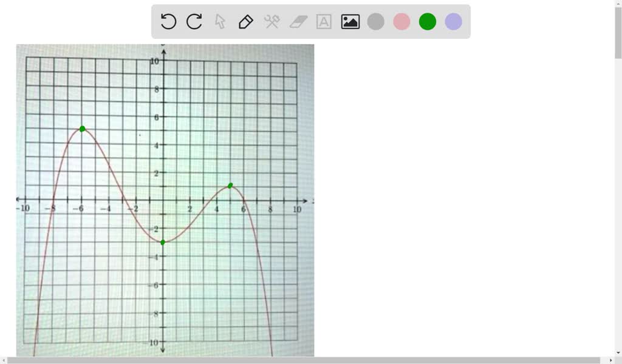The image size is (622, 364).
Task: Select the Text tool
Action: pyautogui.click(x=323, y=21)
